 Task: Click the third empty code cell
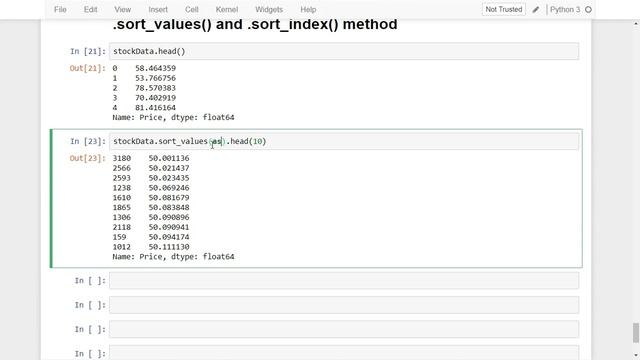click(344, 329)
